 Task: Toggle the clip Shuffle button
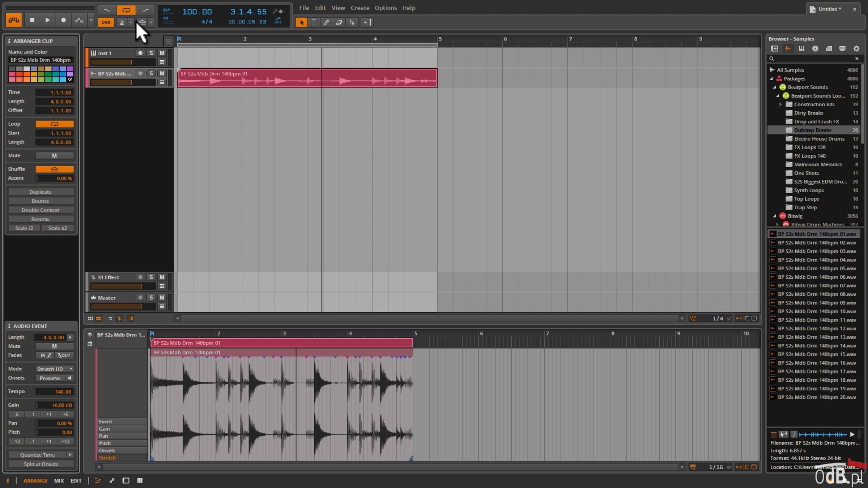[x=54, y=169]
